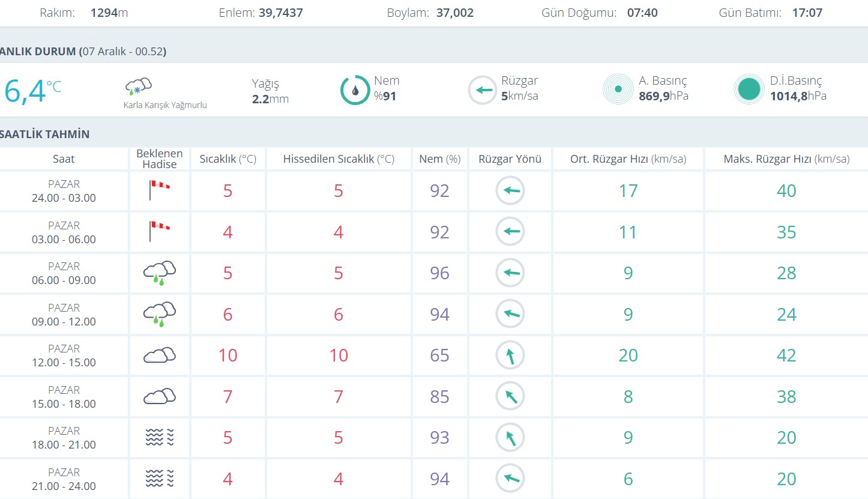Click the sleet cloud icon for current conditions
This screenshot has width=868, height=499.
tap(139, 86)
